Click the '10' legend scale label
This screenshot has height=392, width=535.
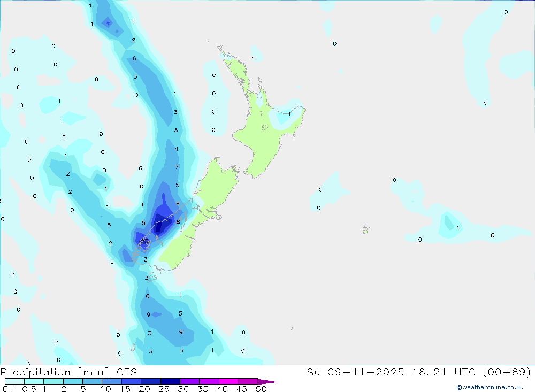click(106, 389)
